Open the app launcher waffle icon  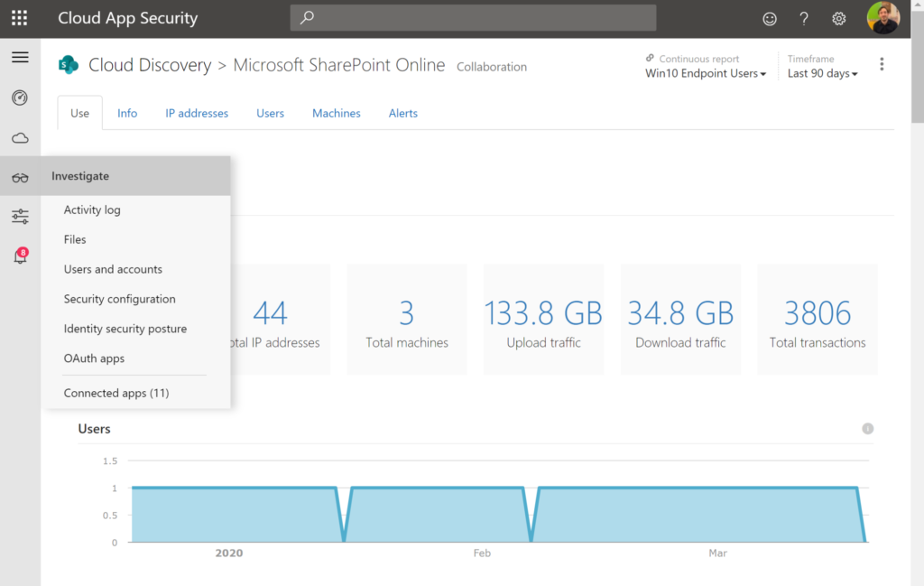click(20, 18)
